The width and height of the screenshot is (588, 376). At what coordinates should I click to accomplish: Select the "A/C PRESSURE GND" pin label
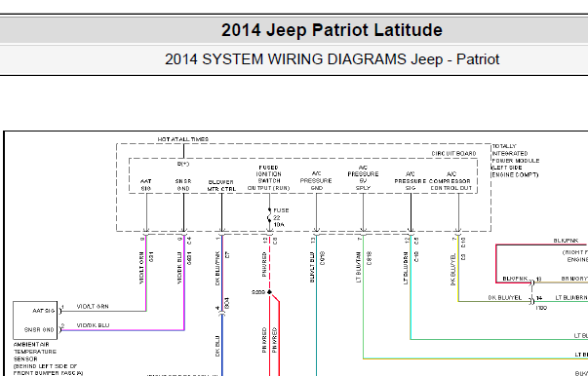[316, 181]
